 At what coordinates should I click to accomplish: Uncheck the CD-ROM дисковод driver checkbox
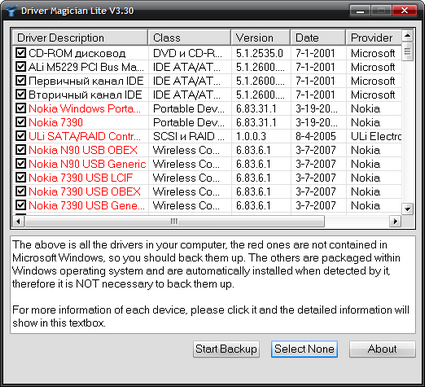21,53
